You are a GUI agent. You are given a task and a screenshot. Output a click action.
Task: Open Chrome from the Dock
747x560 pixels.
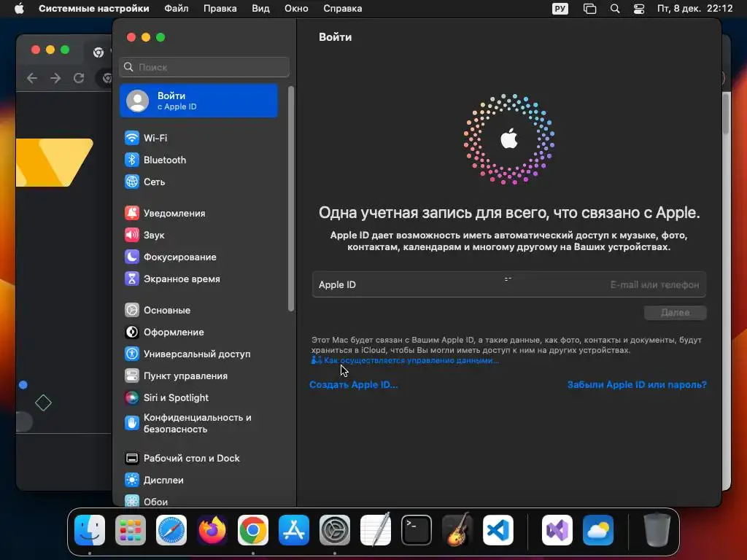[253, 530]
